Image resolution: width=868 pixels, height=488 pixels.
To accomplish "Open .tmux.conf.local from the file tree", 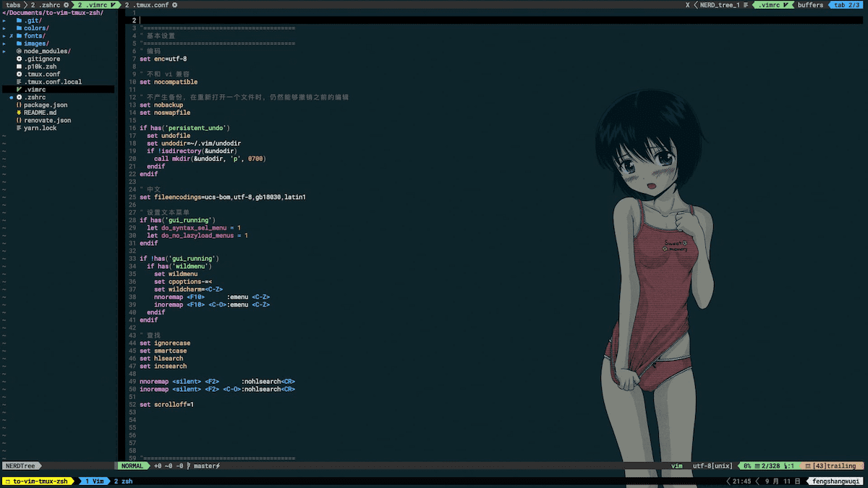I will click(x=52, y=82).
